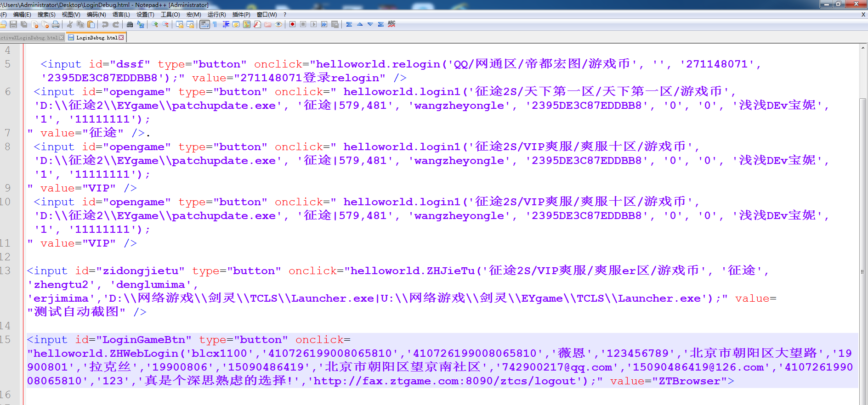Image resolution: width=868 pixels, height=405 pixels.
Task: Click the Copy toolbar icon
Action: [x=80, y=24]
